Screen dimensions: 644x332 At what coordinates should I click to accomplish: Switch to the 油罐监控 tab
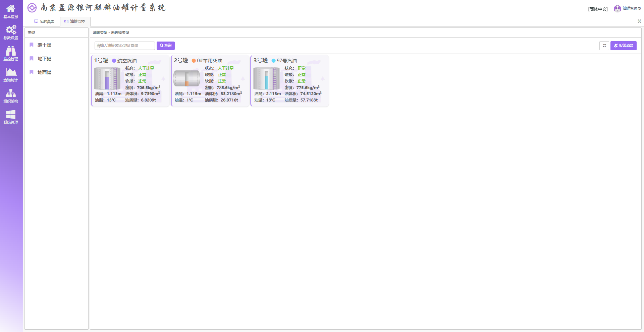pos(75,21)
